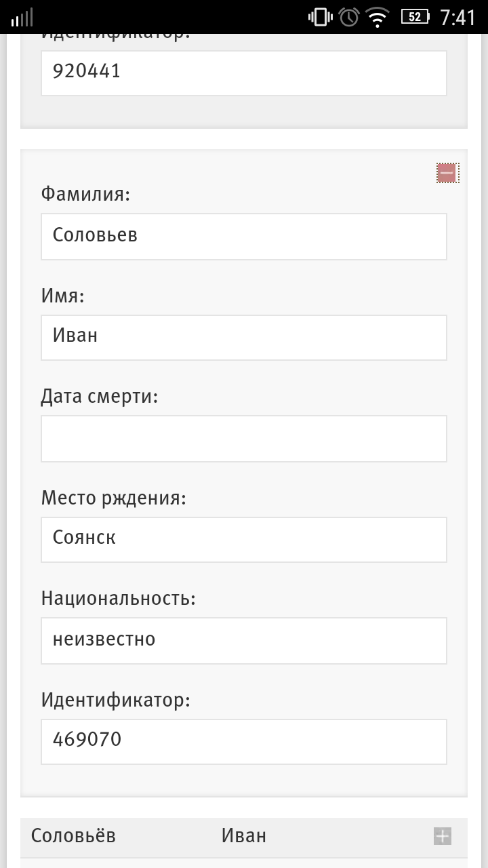
Task: Tap the alarm clock status icon
Action: coord(349,17)
